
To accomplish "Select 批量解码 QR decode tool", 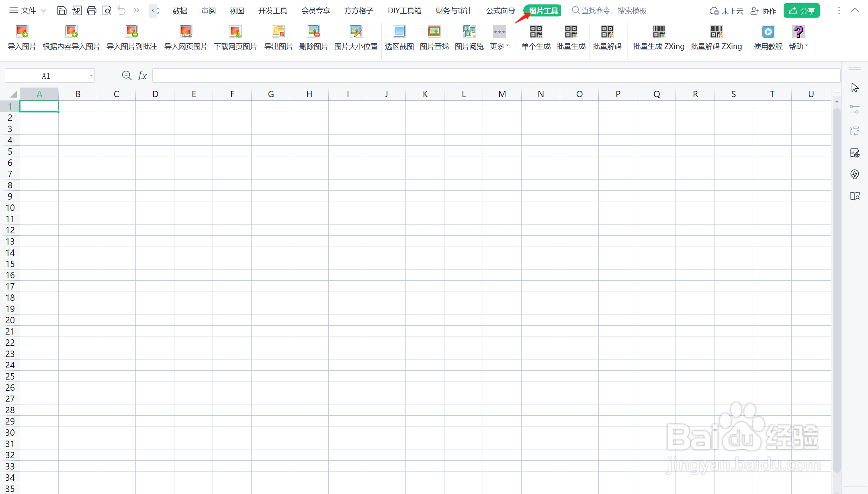I will click(607, 38).
